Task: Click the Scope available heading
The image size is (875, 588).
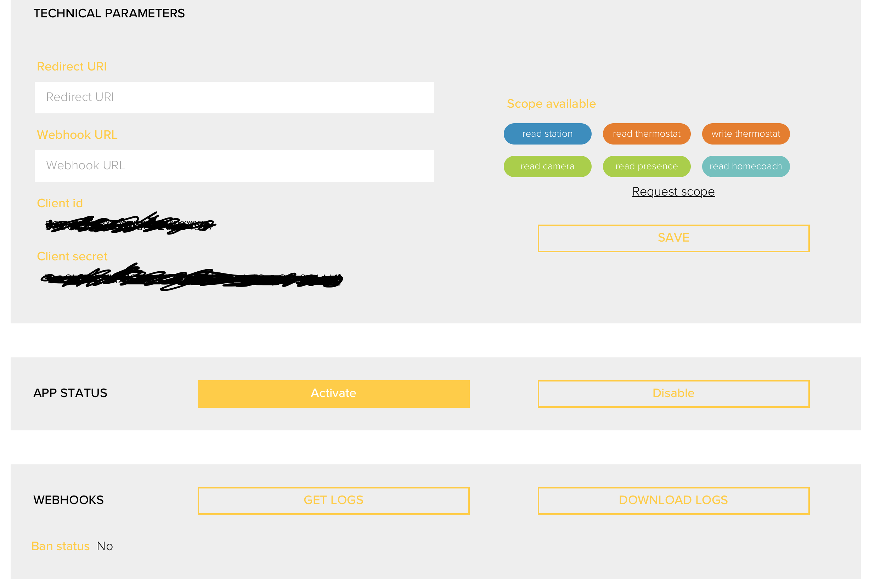Action: (x=551, y=104)
